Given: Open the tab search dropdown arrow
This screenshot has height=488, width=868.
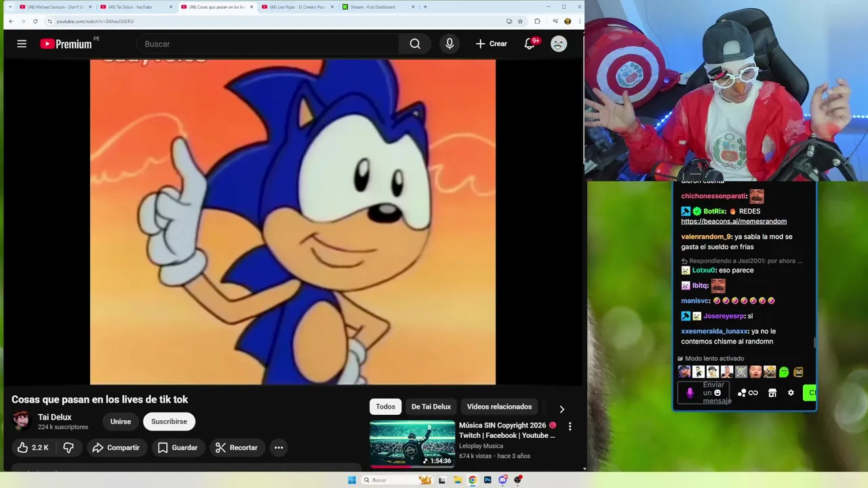Looking at the screenshot, I should click(x=9, y=7).
